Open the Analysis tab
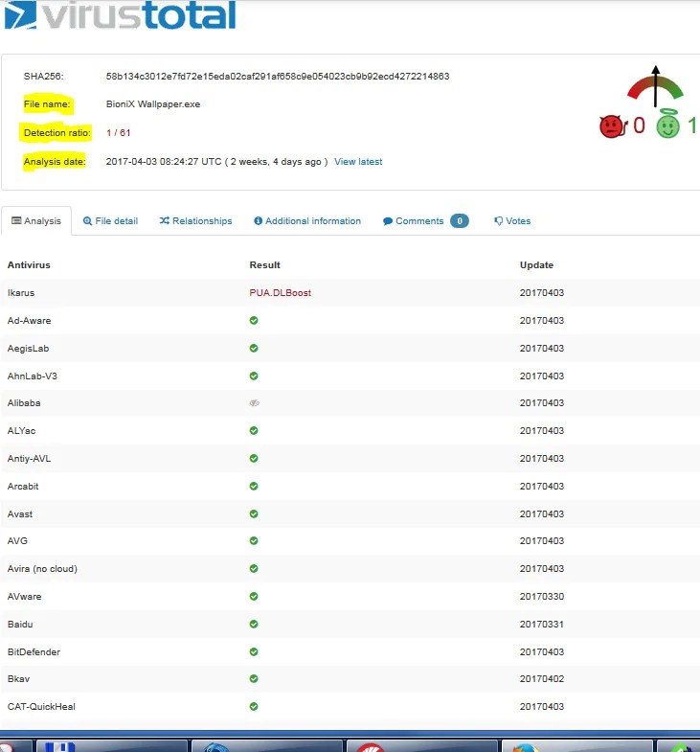Viewport: 700px width, 752px height. [36, 221]
